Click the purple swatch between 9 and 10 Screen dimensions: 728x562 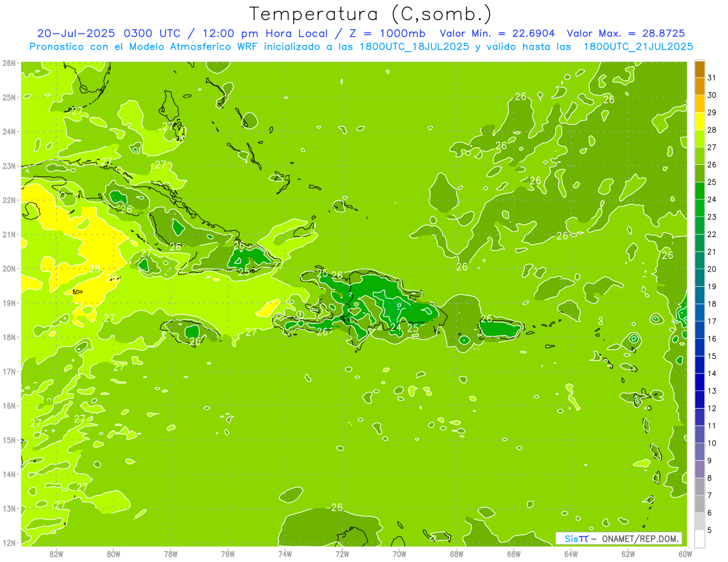pos(699,452)
